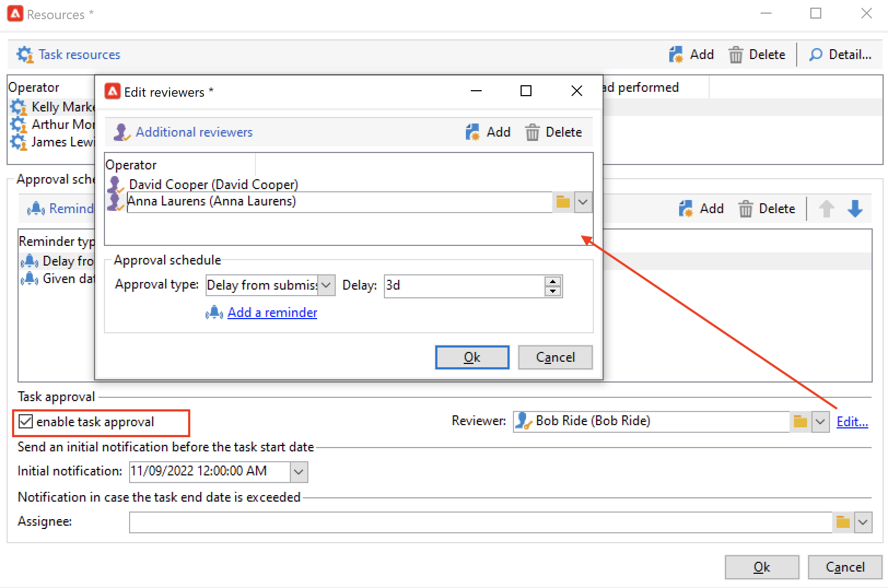Close the Resources window
Viewport: 888px width, 588px height.
[867, 14]
